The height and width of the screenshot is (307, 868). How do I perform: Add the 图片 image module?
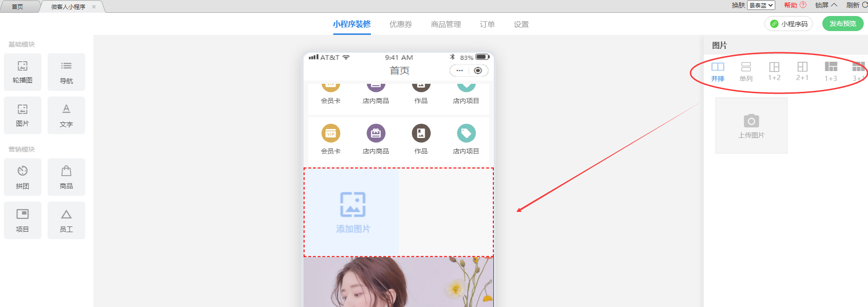coord(23,115)
